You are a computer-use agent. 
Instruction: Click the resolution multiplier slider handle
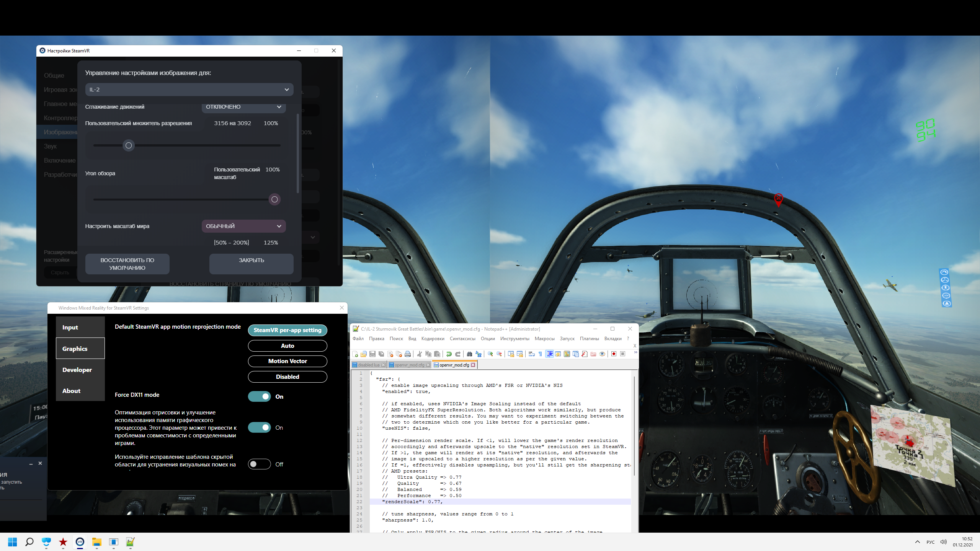(129, 145)
